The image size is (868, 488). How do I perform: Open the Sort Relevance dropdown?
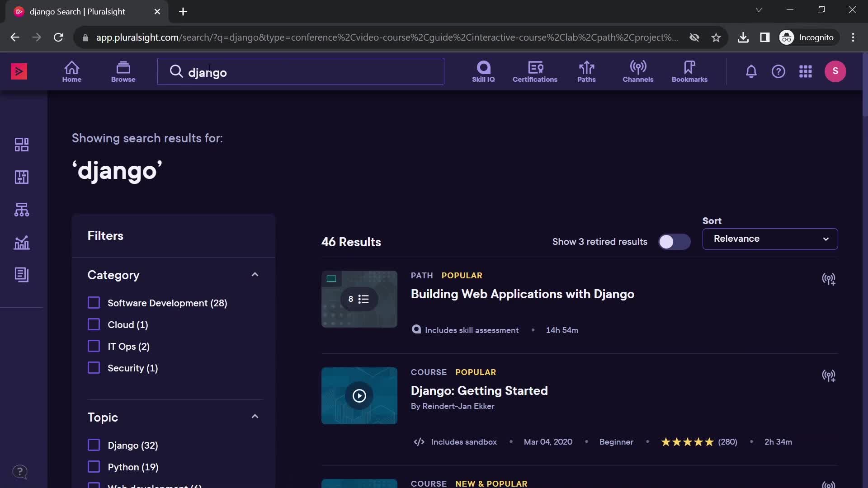(770, 239)
